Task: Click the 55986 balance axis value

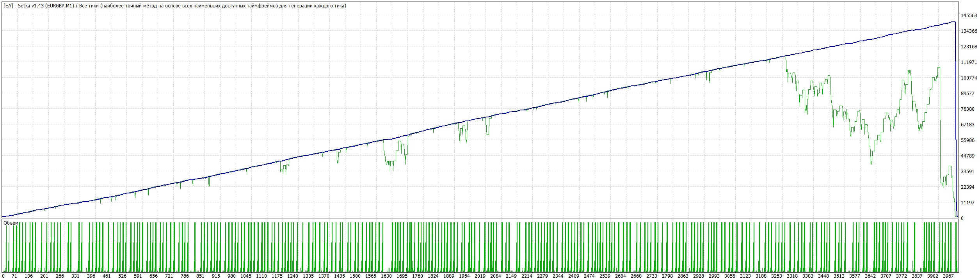Action: click(968, 140)
